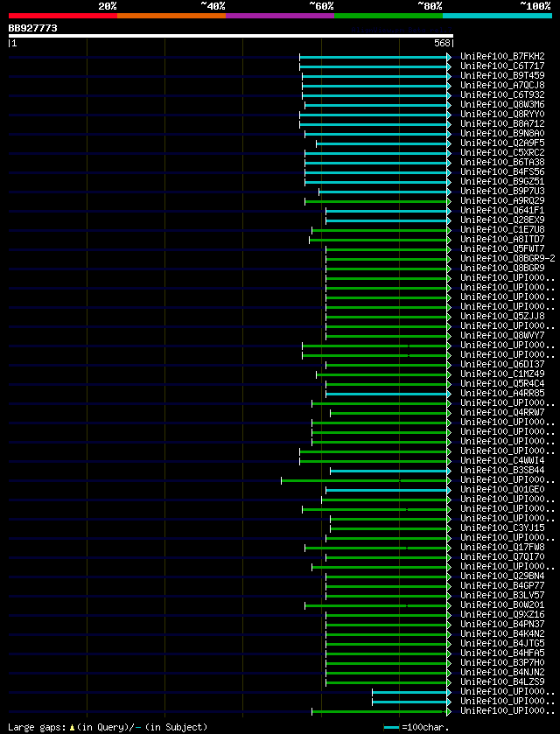This screenshot has width=560, height=734.
Task: Select hit label UniRef100_Q01GE0
Action: [502, 490]
